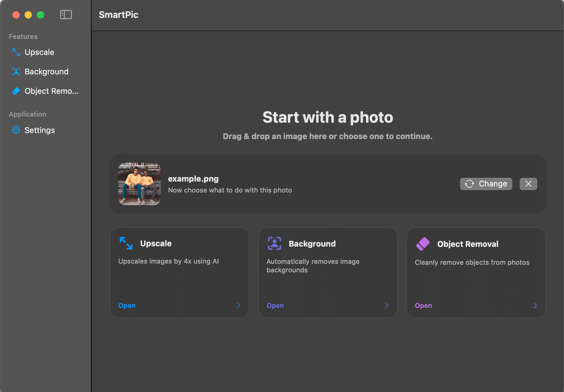564x392 pixels.
Task: Click the purple eraser icon on Object Removal card
Action: (x=423, y=244)
